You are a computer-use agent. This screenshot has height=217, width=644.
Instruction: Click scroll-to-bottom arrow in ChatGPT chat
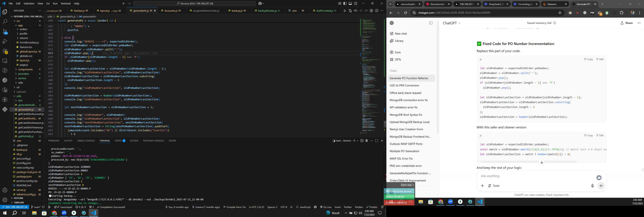point(542,162)
